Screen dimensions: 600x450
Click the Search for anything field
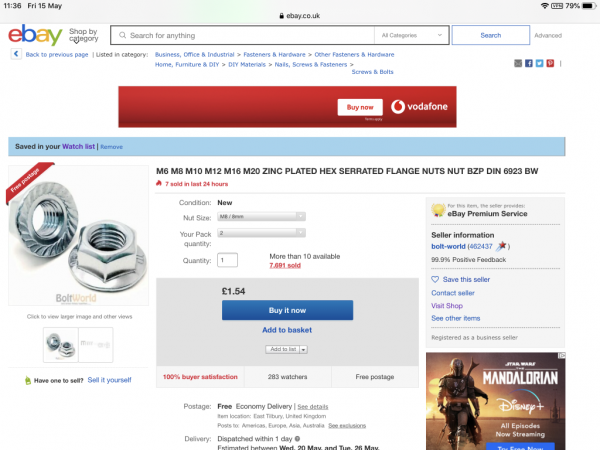[x=250, y=35]
